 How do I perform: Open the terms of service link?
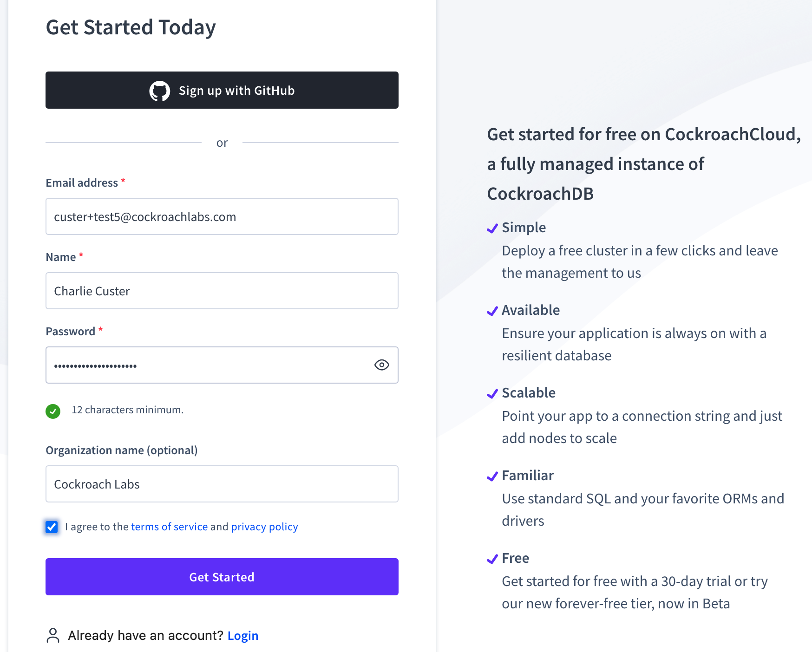pos(169,527)
